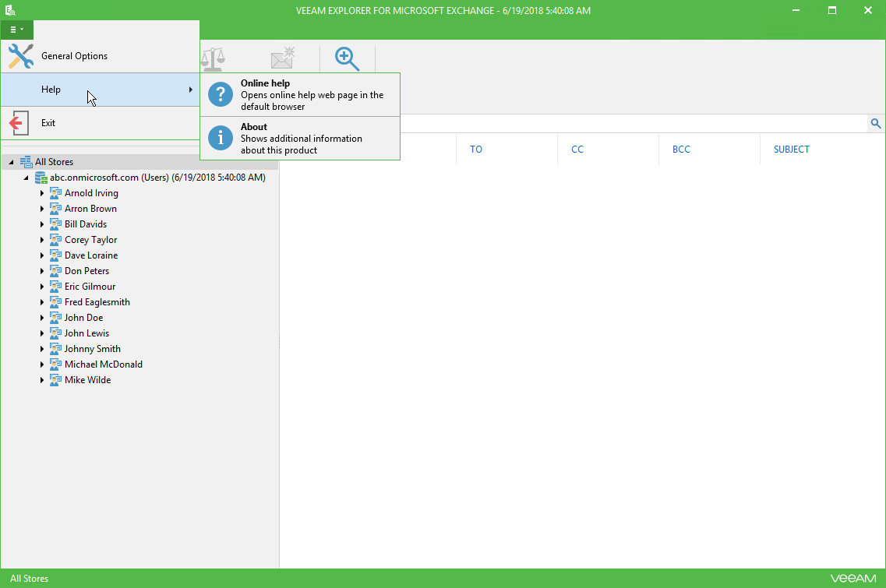886x588 pixels.
Task: Click the mailbox icon beside Dave Loraine
Action: tap(55, 255)
